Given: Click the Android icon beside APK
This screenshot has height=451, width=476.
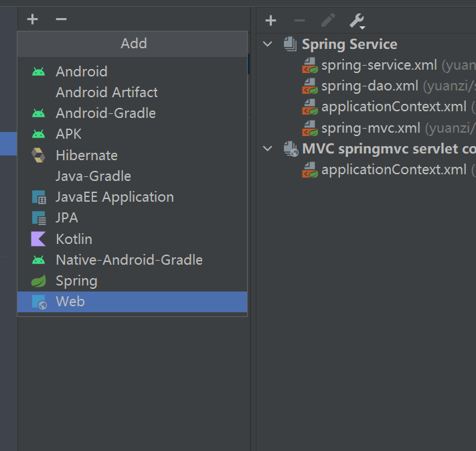Looking at the screenshot, I should point(39,134).
